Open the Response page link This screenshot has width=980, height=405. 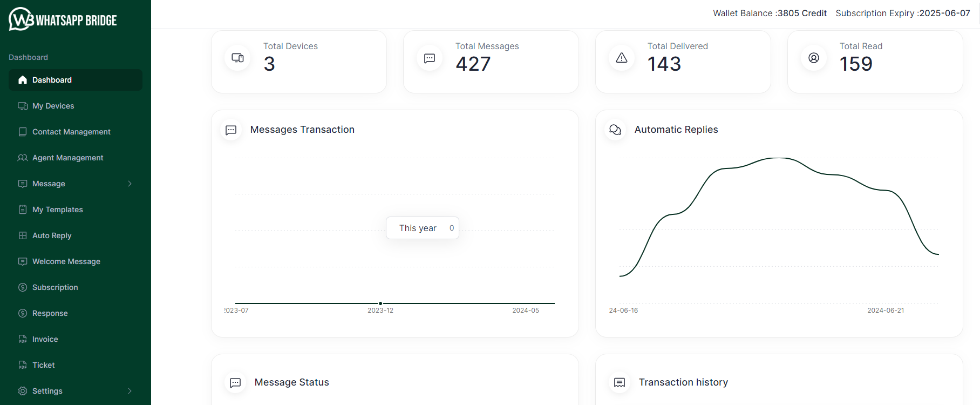76,313
